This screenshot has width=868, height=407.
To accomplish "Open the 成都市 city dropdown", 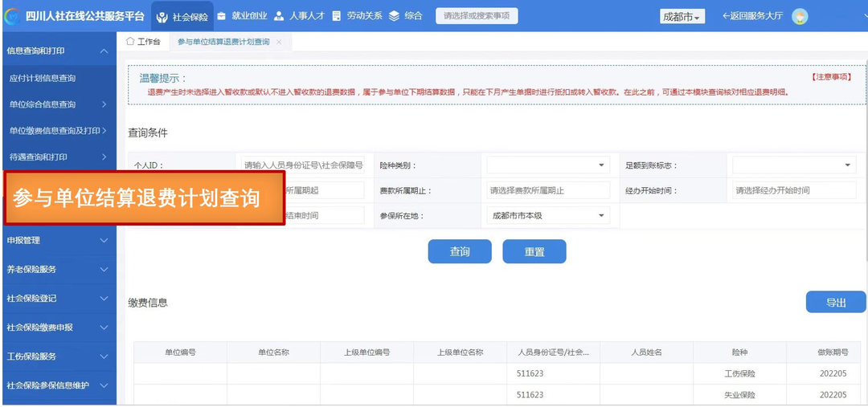I will pos(682,17).
